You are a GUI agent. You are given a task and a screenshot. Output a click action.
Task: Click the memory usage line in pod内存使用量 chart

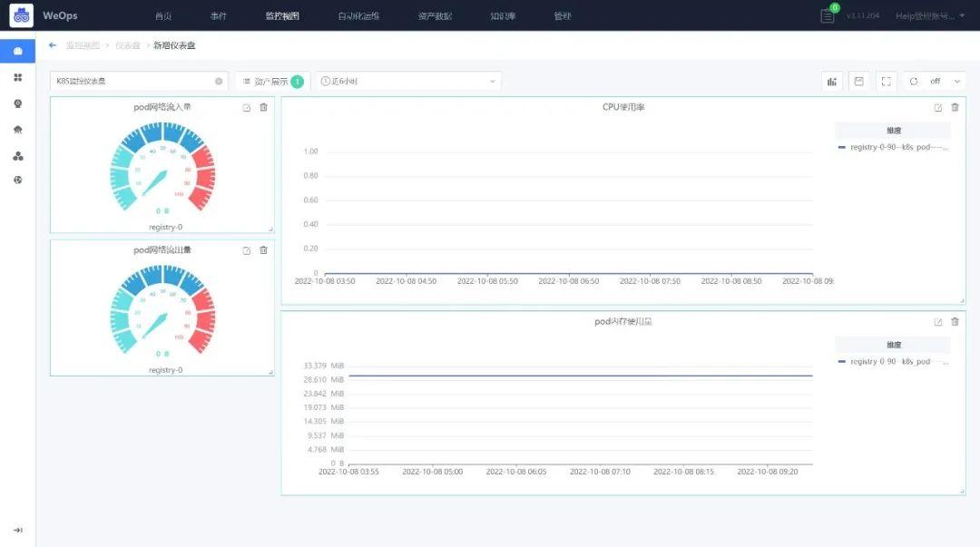[x=581, y=376]
